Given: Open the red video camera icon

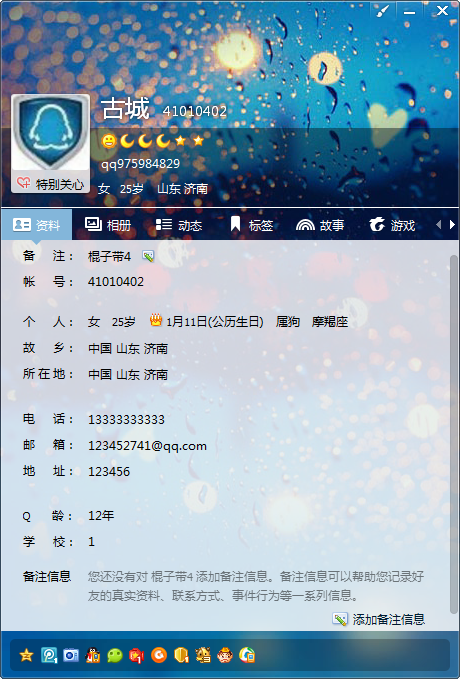Looking at the screenshot, I should [137, 655].
